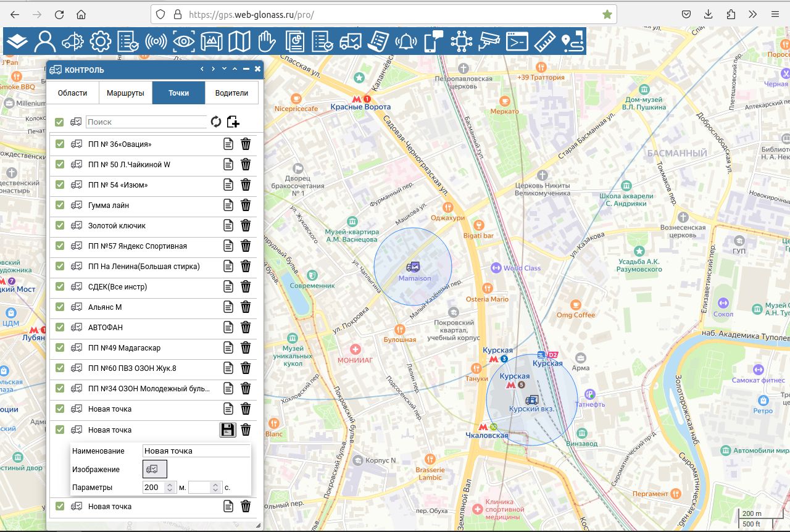Click the browser address bar
Viewport: 790px width, 532px height.
coord(383,14)
